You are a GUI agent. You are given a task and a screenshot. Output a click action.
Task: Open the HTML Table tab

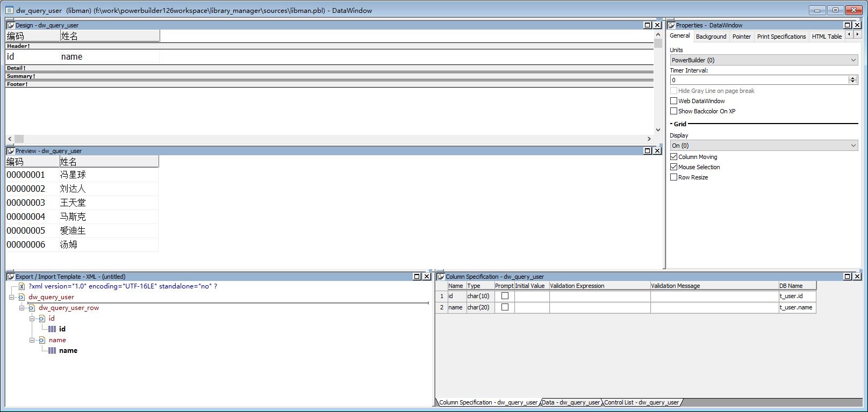coord(827,37)
